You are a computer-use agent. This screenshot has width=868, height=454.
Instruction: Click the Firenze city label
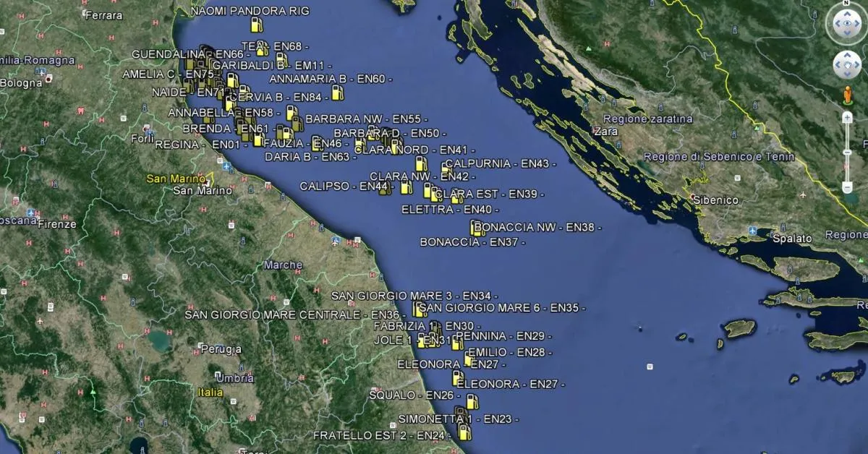(x=57, y=224)
